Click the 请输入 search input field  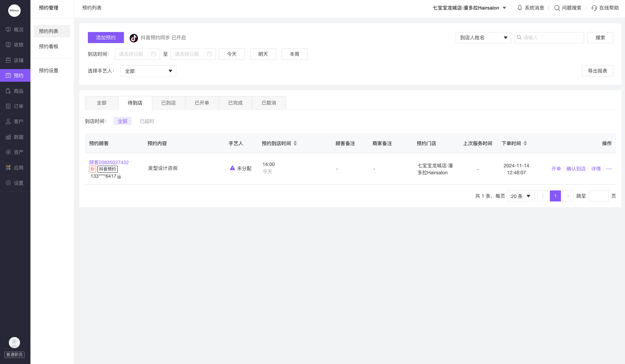coord(549,37)
